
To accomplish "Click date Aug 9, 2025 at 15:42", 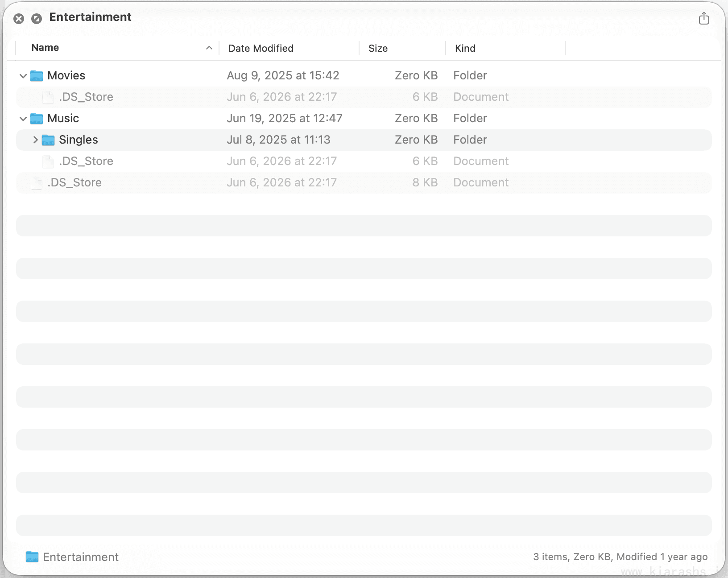I will pyautogui.click(x=283, y=75).
